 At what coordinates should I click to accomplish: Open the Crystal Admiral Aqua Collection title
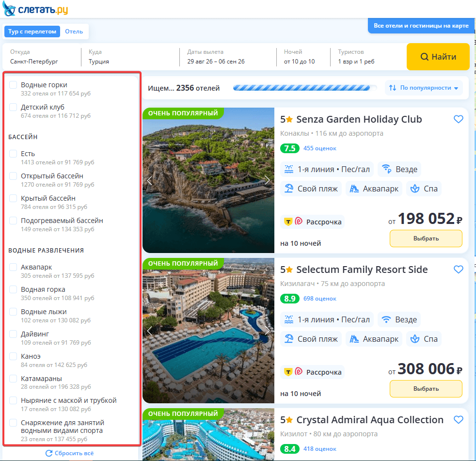coord(370,420)
